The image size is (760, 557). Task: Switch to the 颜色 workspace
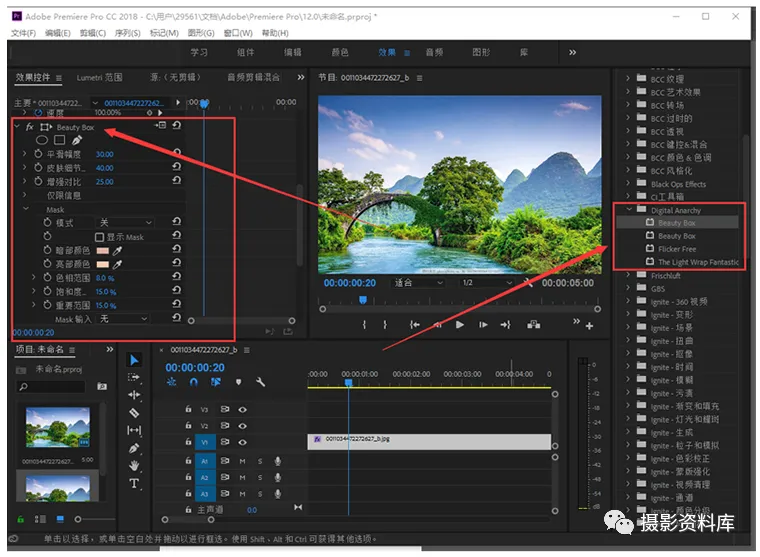tap(340, 52)
